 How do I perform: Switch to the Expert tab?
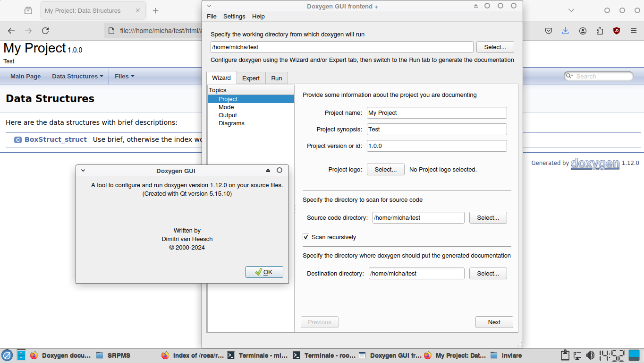(251, 78)
